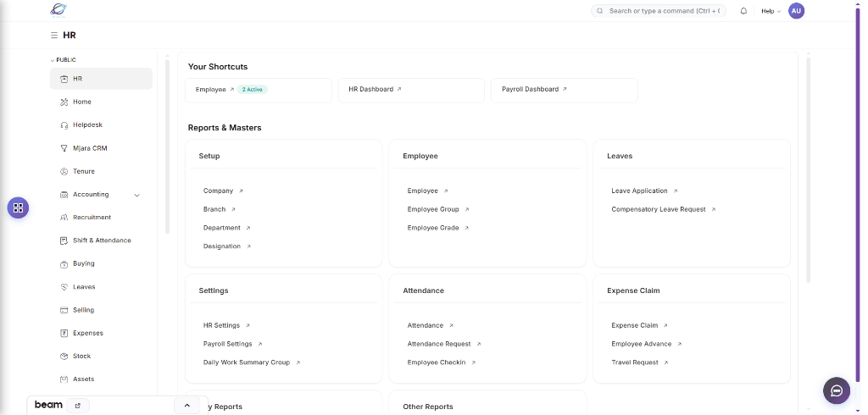The image size is (868, 415).
Task: Open the Expense Claim link
Action: pos(635,326)
